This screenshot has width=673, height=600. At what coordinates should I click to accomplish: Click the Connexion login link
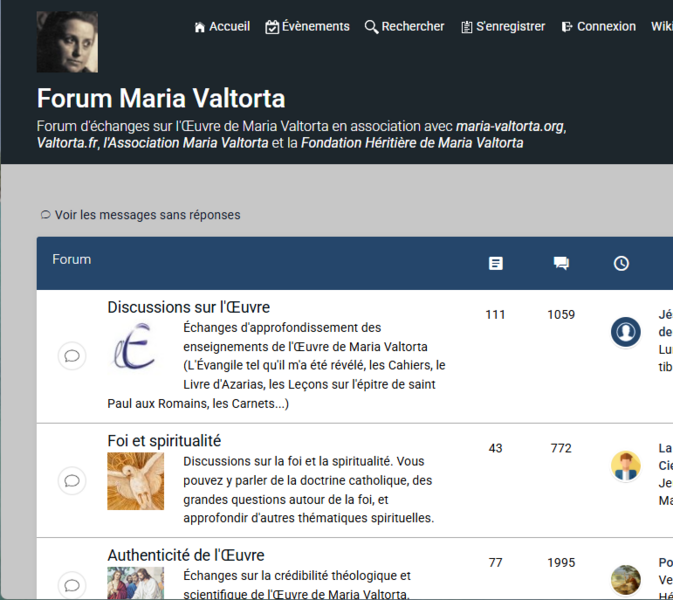click(x=598, y=27)
